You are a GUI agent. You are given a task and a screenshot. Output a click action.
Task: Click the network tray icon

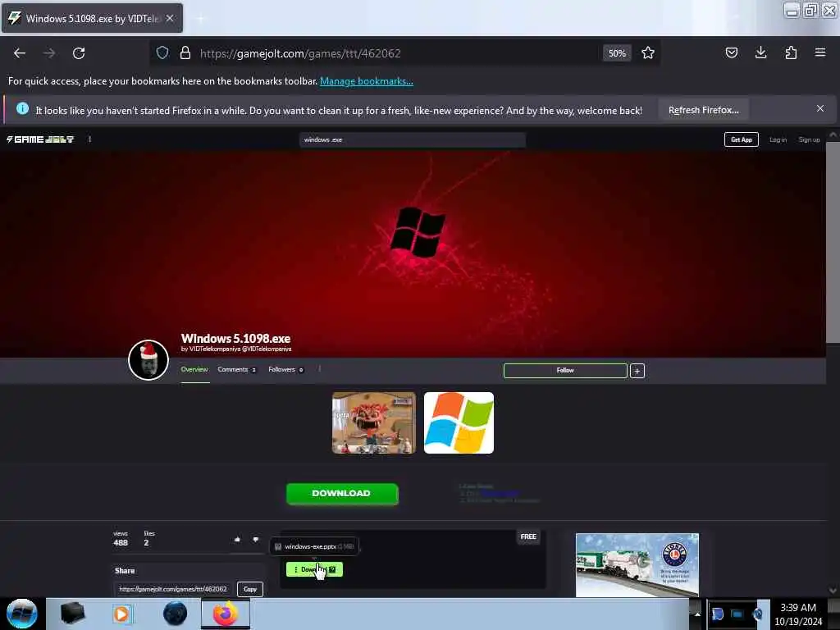(x=737, y=614)
